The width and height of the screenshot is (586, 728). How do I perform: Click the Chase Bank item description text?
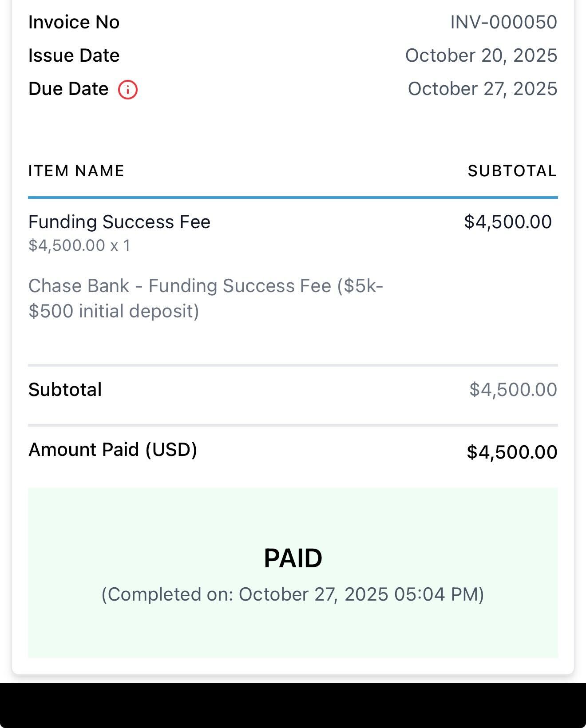[206, 298]
